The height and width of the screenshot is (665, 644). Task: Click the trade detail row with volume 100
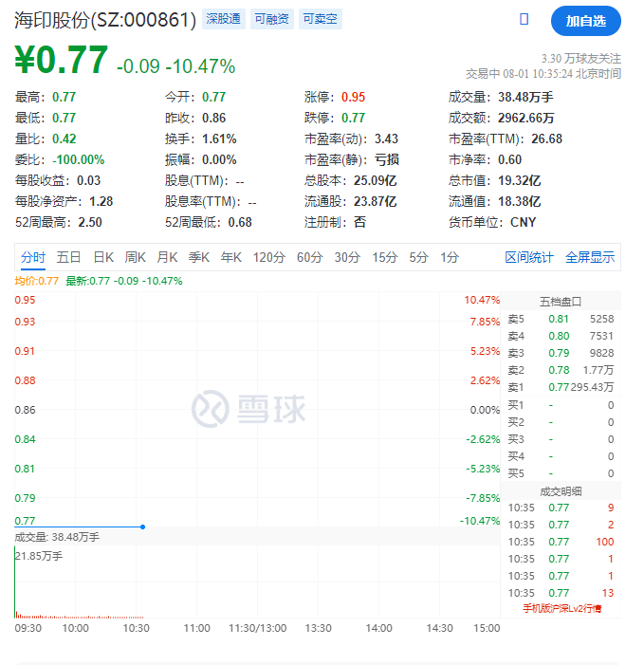pos(561,542)
